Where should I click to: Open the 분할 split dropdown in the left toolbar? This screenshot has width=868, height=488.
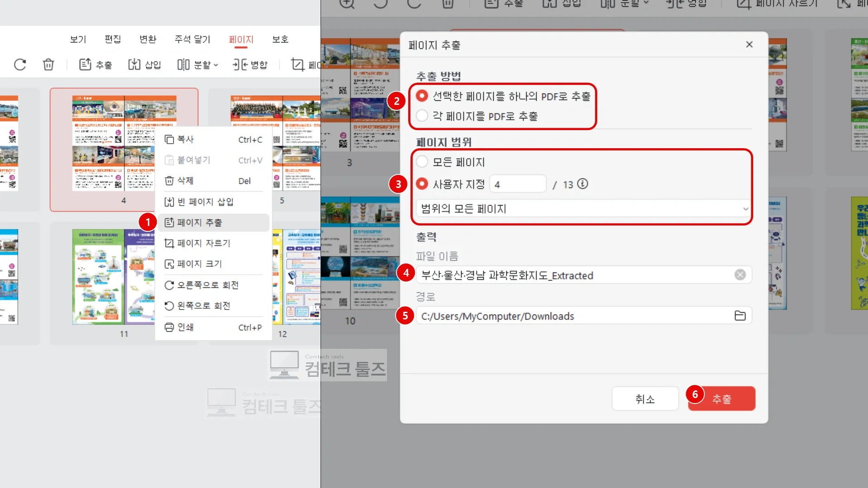tap(198, 65)
